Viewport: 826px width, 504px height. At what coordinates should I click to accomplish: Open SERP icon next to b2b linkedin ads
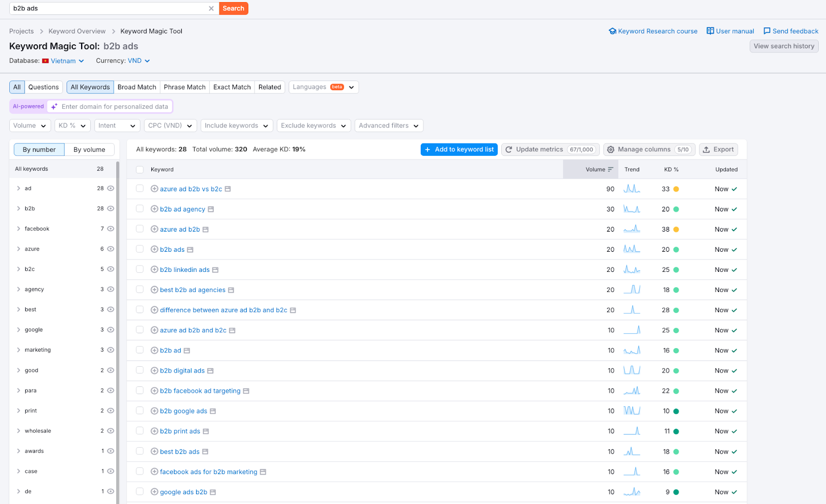coord(215,270)
